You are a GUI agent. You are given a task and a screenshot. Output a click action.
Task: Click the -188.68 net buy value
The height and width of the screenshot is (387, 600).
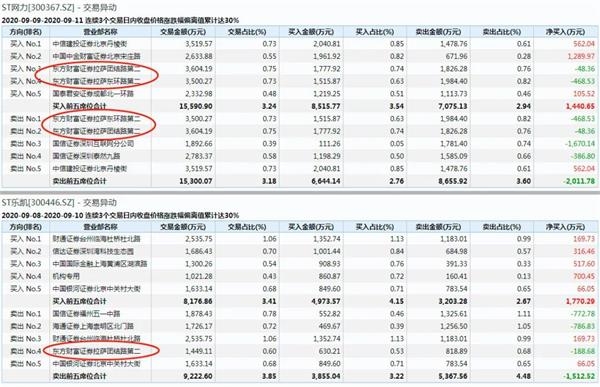pyautogui.click(x=583, y=351)
